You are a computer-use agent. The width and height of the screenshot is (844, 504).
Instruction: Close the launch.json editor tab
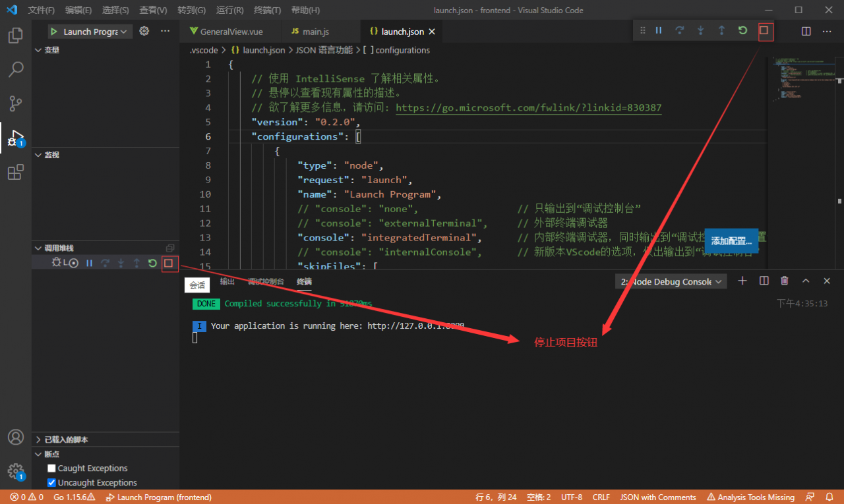point(432,32)
